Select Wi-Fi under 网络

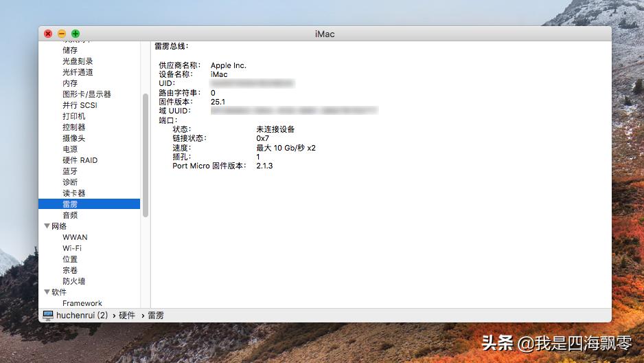tap(72, 248)
